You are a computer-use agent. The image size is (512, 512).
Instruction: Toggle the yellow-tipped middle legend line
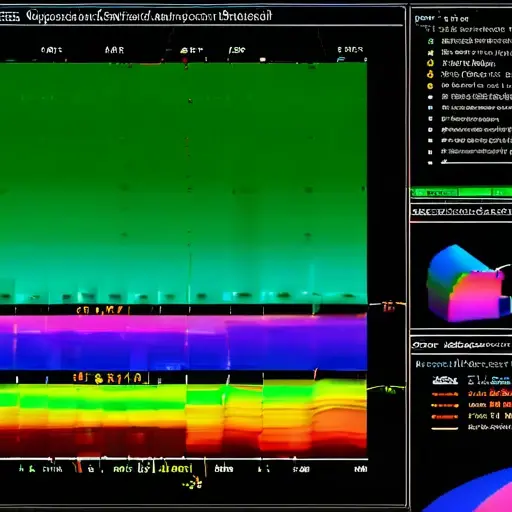445,405
